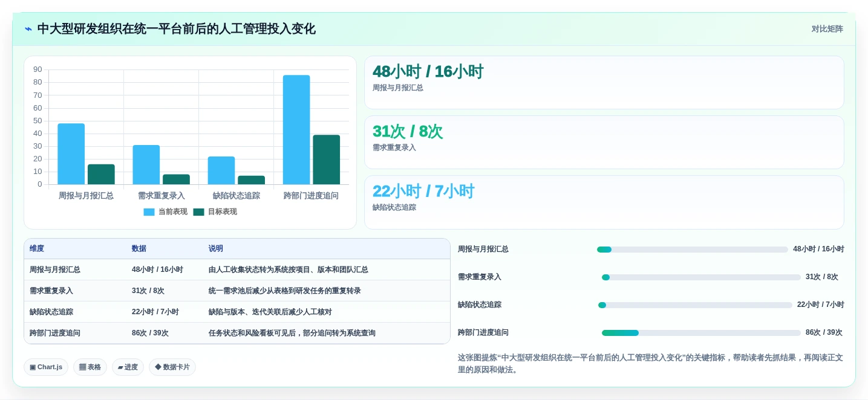868x400 pixels.
Task: Click the blue 周报与月报汇总 chart bar
Action: pos(71,154)
